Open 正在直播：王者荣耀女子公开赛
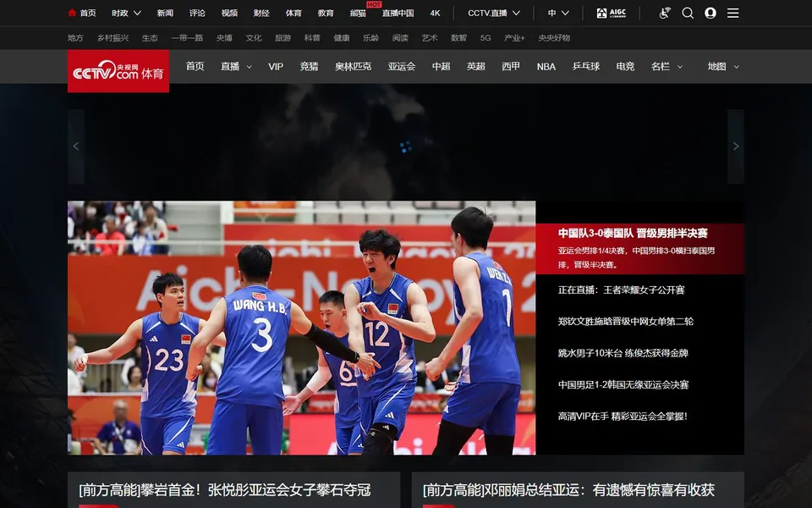 pos(622,290)
